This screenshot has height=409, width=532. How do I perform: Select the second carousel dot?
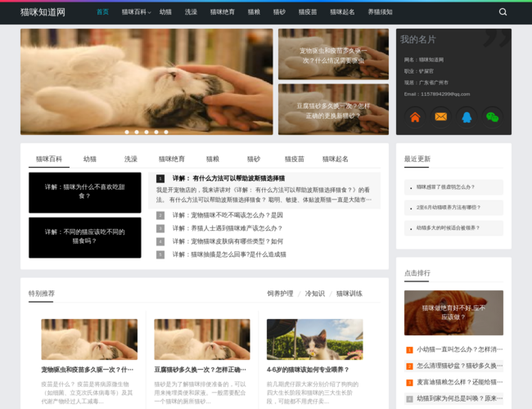pos(137,132)
